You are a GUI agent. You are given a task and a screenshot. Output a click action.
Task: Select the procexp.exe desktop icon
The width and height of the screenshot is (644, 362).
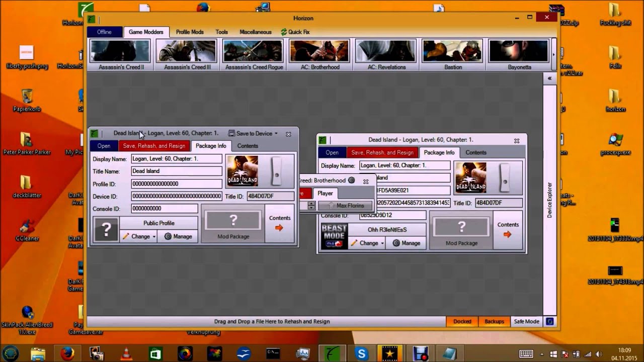click(615, 144)
